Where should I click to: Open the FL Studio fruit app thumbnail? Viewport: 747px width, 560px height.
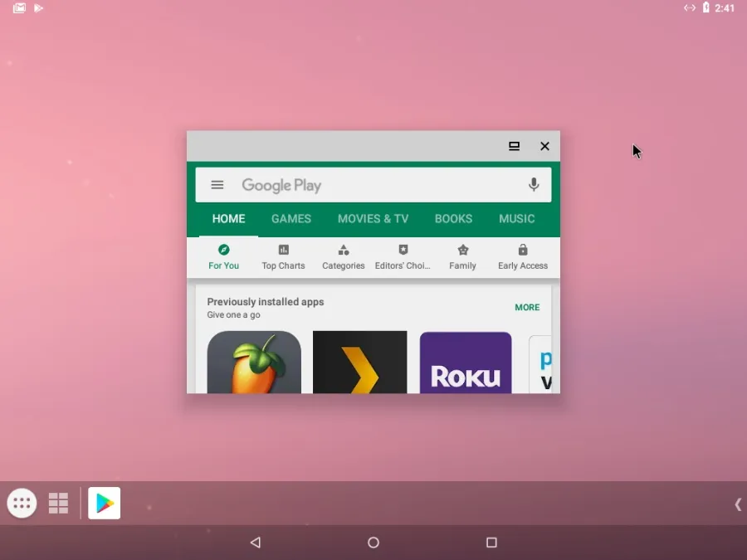pos(254,363)
